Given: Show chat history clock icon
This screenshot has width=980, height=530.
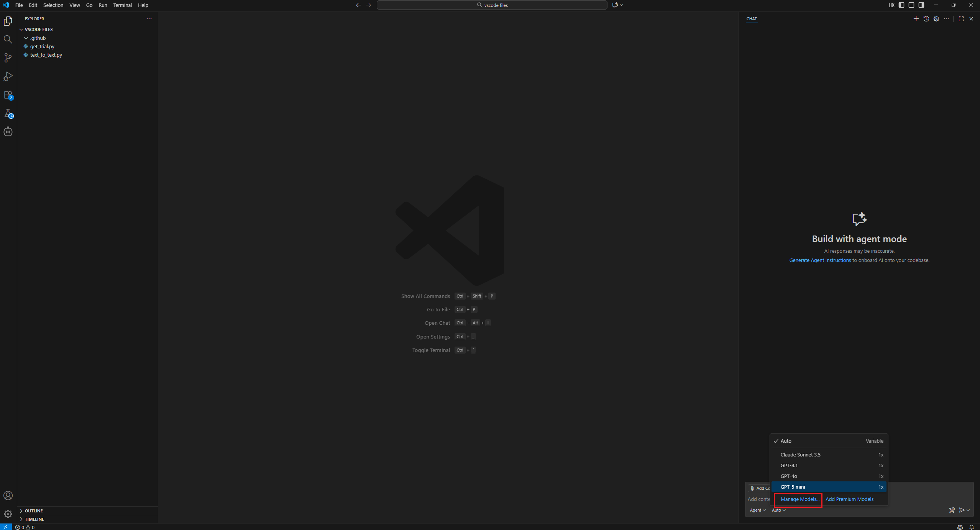Looking at the screenshot, I should pos(926,19).
